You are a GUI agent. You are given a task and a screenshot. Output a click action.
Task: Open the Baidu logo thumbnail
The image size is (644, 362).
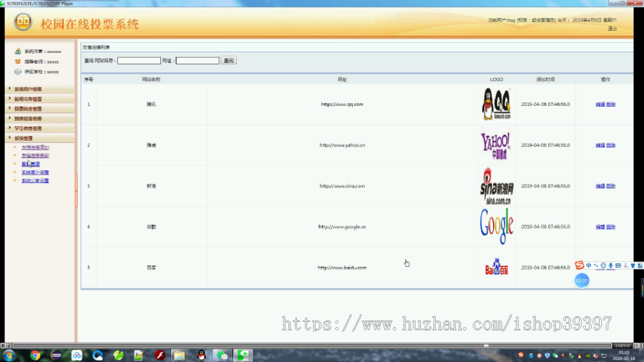(x=497, y=267)
